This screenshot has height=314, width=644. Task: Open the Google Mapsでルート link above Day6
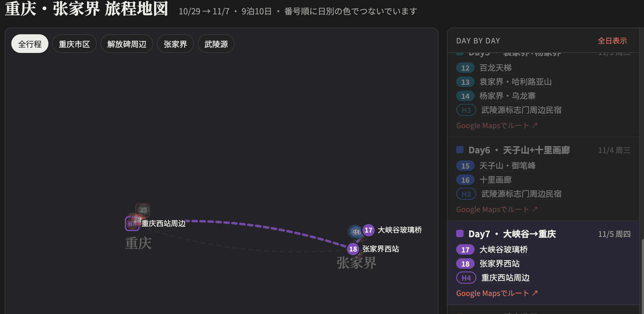497,125
